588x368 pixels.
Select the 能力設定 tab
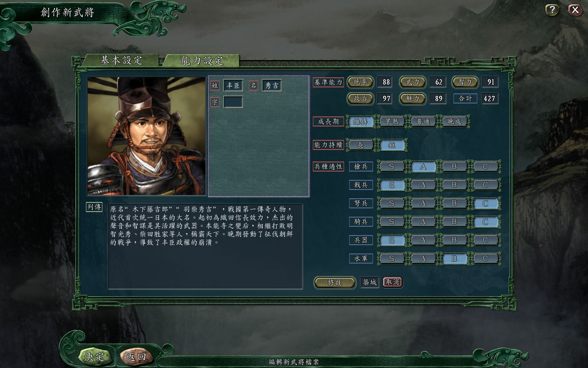tap(202, 60)
